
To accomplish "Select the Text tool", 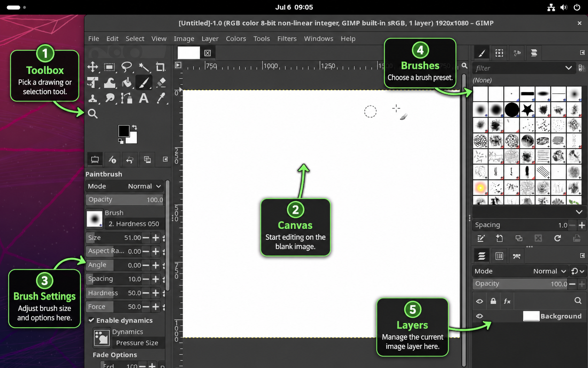I will 144,98.
